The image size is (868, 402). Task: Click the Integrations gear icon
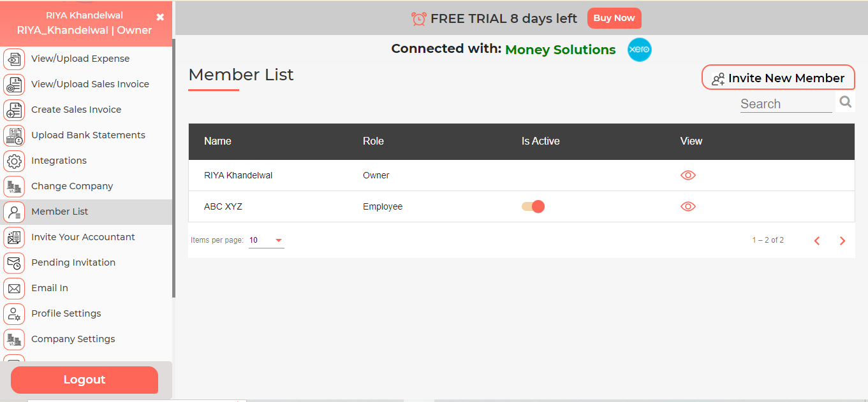14,161
